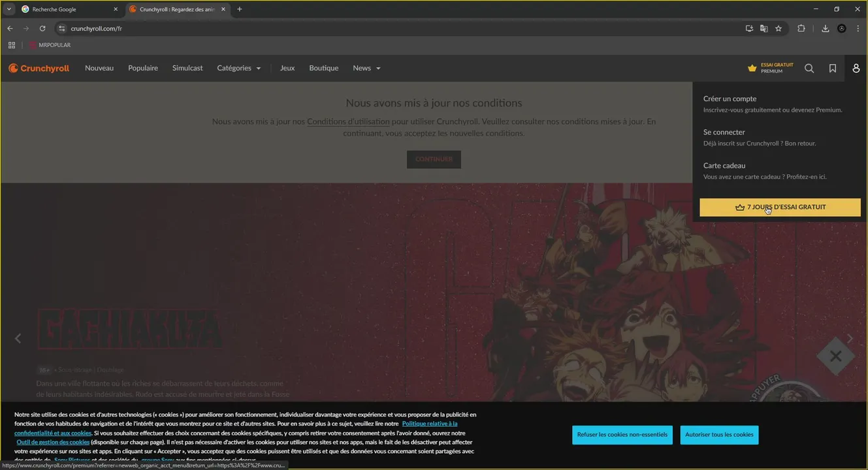This screenshot has width=868, height=470.
Task: Close the diamond X overlay button
Action: [835, 356]
